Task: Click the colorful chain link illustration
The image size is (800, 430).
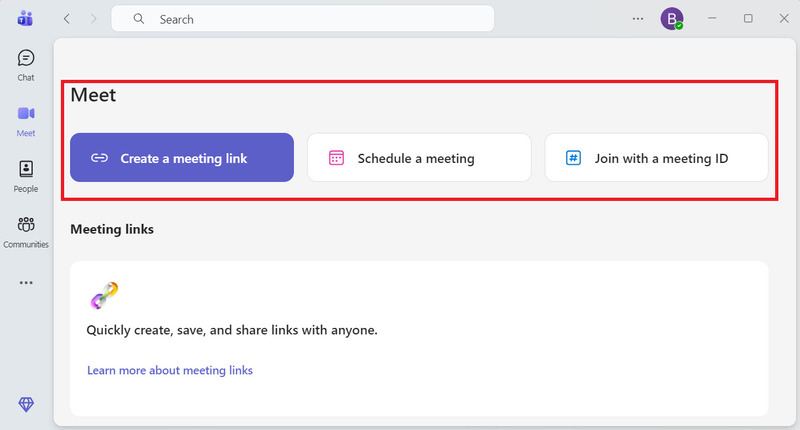Action: pos(105,295)
